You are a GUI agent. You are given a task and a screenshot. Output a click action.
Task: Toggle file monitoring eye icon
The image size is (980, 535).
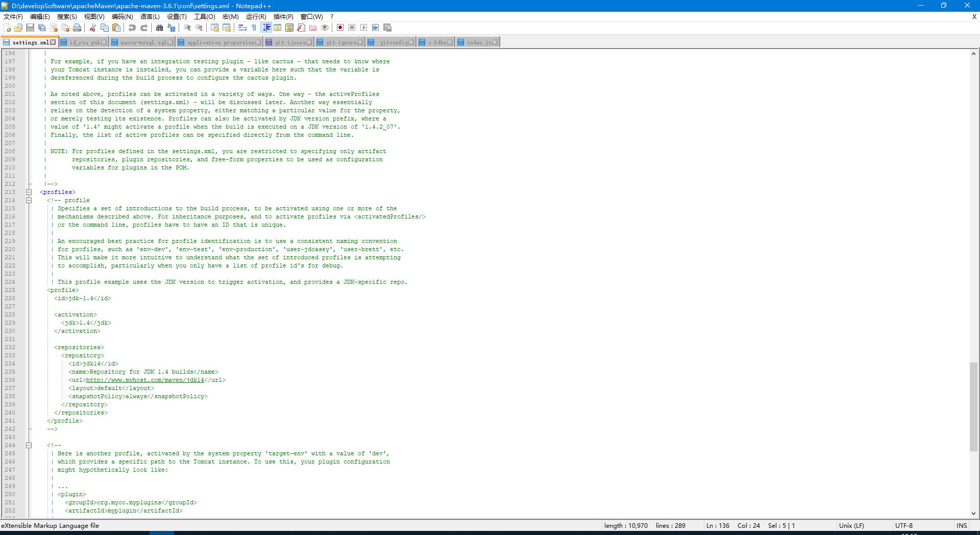(x=325, y=28)
